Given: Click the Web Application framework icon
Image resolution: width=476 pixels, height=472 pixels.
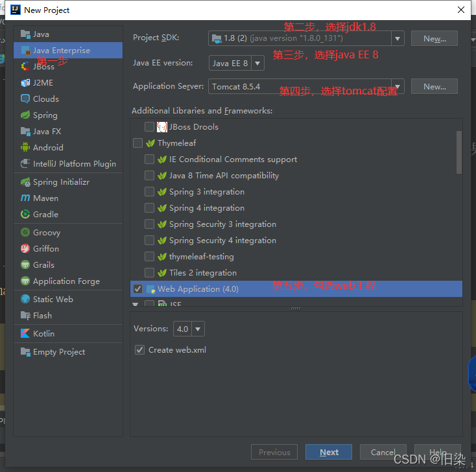Looking at the screenshot, I should [151, 289].
